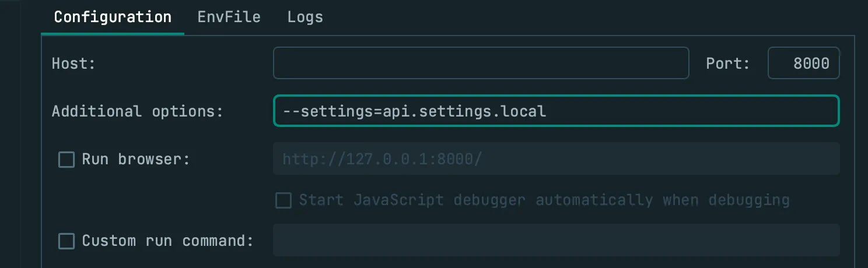Screen dimensions: 868x268
Task: Click the "Additional options:" label
Action: (x=138, y=111)
